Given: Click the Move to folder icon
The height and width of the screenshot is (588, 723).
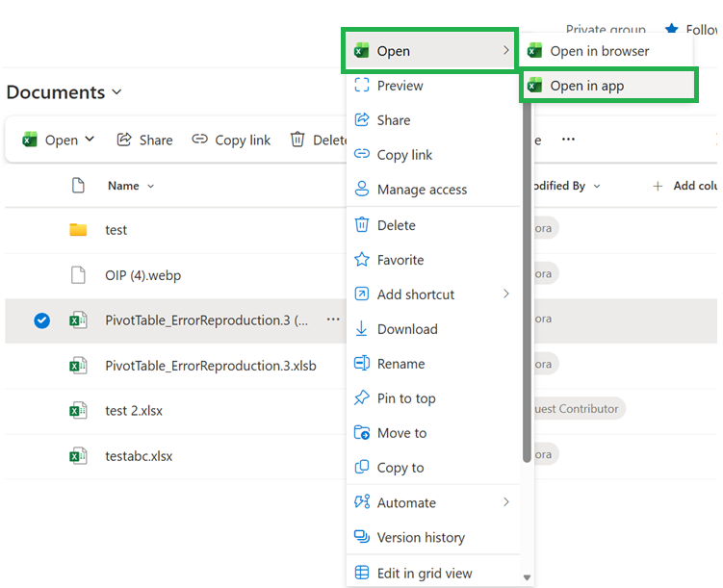Looking at the screenshot, I should click(362, 432).
